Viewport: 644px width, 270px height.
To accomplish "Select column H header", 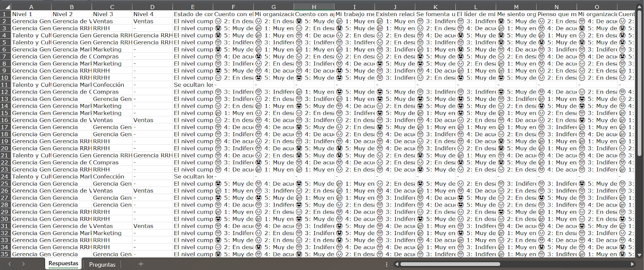I will tap(314, 7).
